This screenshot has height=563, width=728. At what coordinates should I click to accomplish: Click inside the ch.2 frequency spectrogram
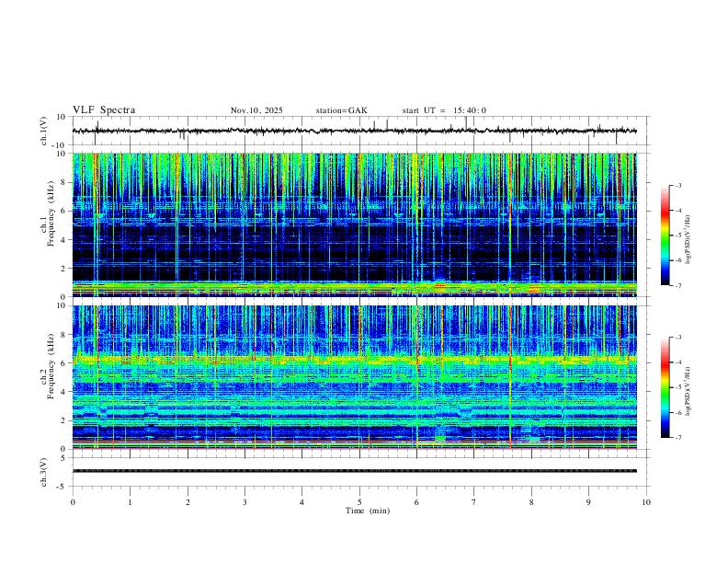pyautogui.click(x=354, y=377)
